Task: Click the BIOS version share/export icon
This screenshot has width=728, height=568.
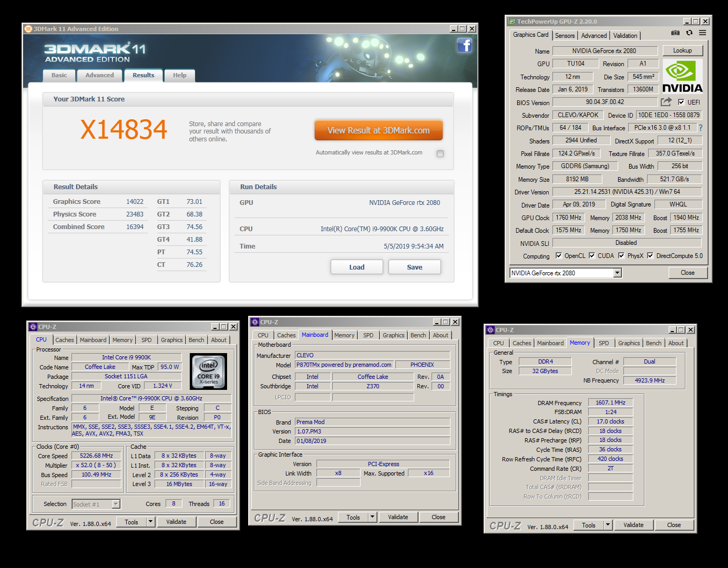Action: click(x=667, y=102)
